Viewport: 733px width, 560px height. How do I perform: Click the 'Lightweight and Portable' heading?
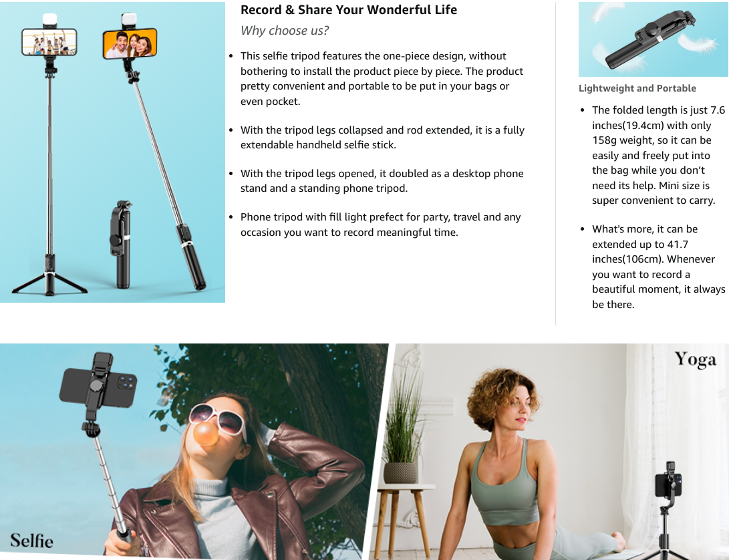pyautogui.click(x=637, y=88)
